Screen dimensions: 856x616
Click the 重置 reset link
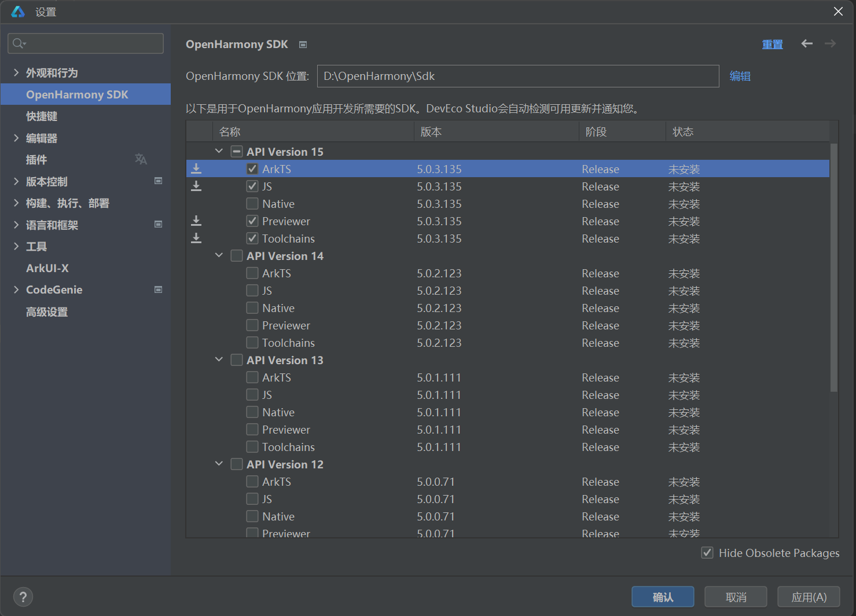point(772,45)
